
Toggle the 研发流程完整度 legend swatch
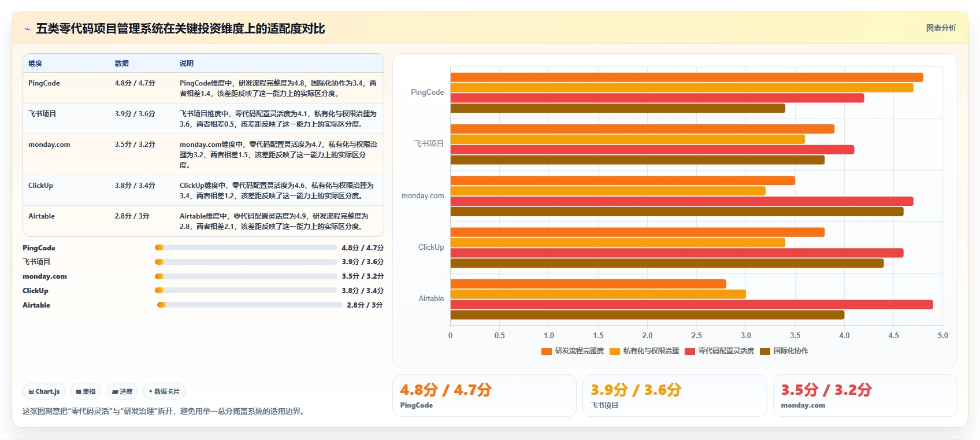point(546,351)
